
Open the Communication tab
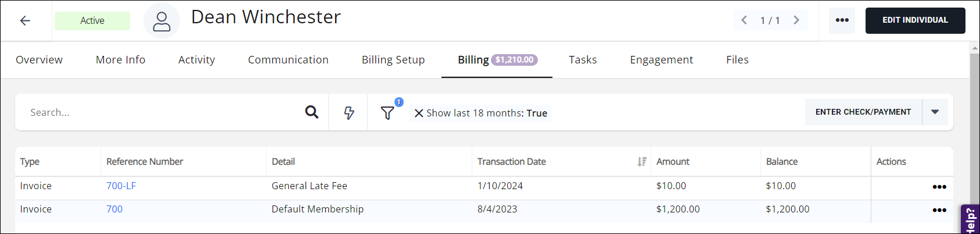click(288, 60)
